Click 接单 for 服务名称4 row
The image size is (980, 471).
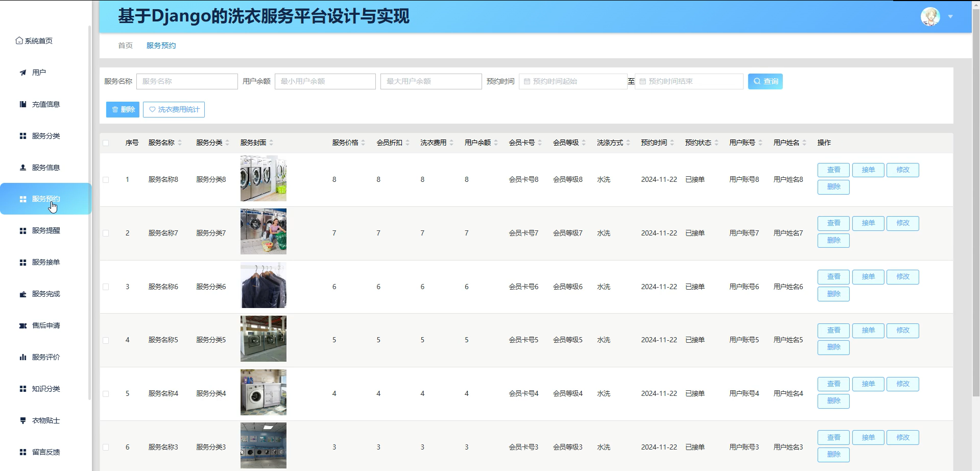click(868, 384)
